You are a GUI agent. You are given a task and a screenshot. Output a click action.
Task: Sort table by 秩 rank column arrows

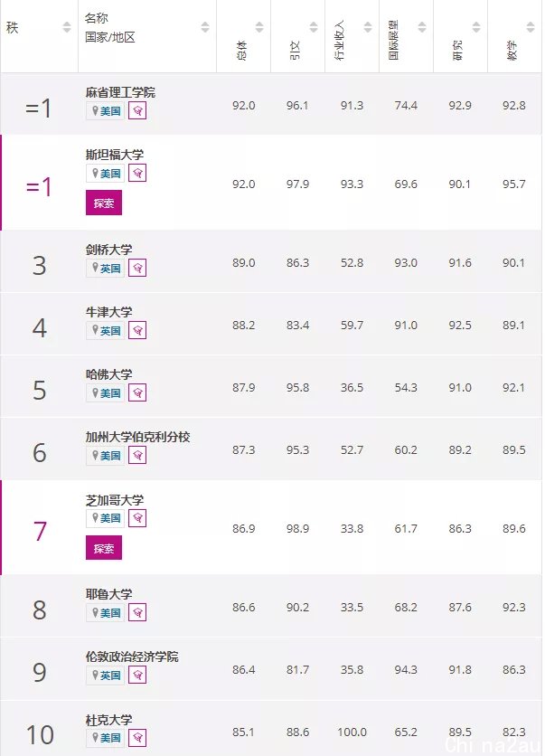click(x=67, y=27)
